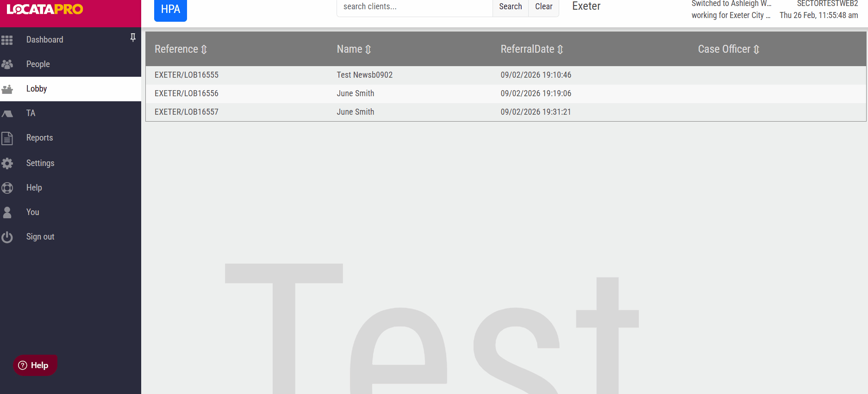
Task: Click the Switched to Ashleigh W... text
Action: 731,4
